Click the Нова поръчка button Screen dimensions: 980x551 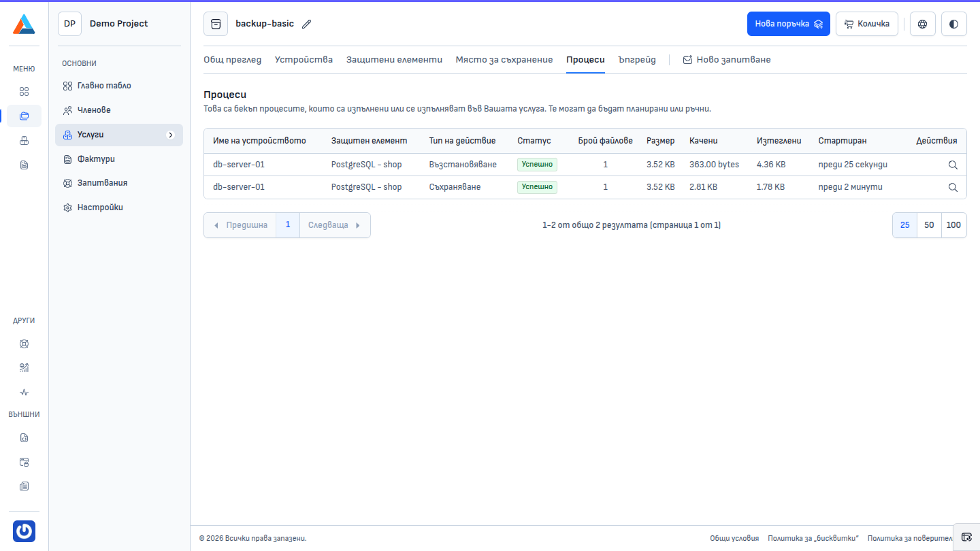click(789, 24)
